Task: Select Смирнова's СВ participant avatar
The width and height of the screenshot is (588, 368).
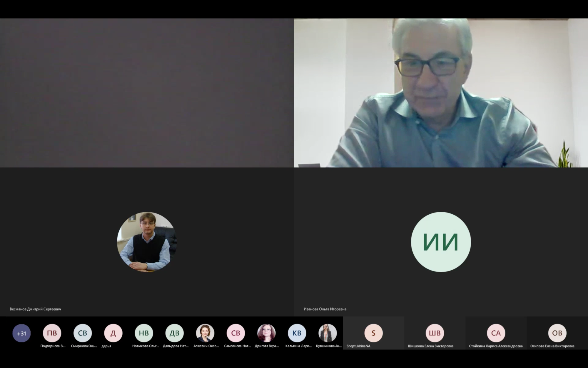Action: click(83, 333)
